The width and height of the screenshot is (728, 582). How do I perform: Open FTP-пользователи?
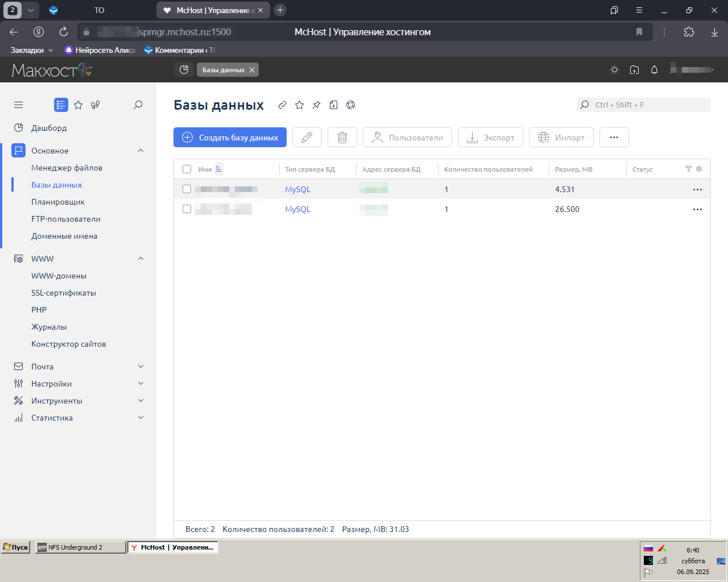[x=66, y=219]
